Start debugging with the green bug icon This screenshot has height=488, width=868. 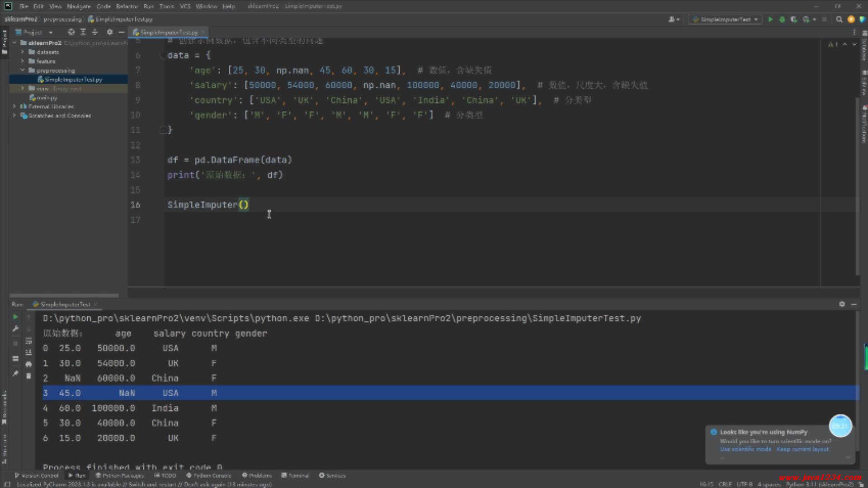[782, 19]
